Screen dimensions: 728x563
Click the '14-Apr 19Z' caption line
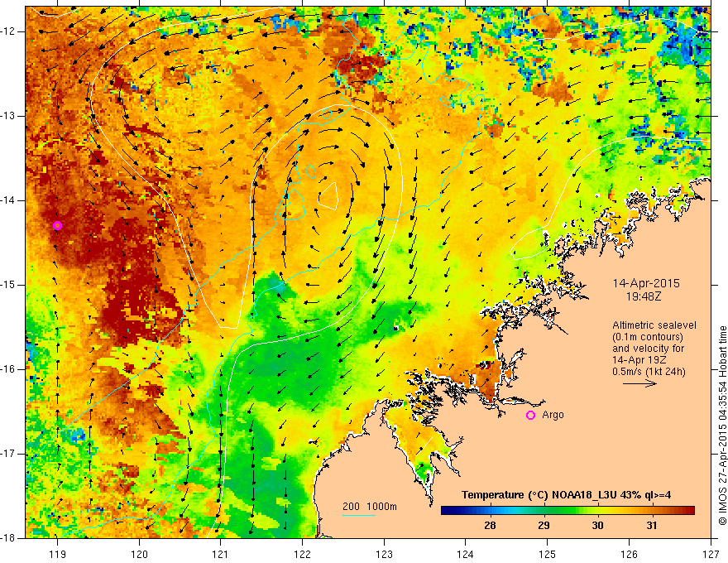click(639, 360)
